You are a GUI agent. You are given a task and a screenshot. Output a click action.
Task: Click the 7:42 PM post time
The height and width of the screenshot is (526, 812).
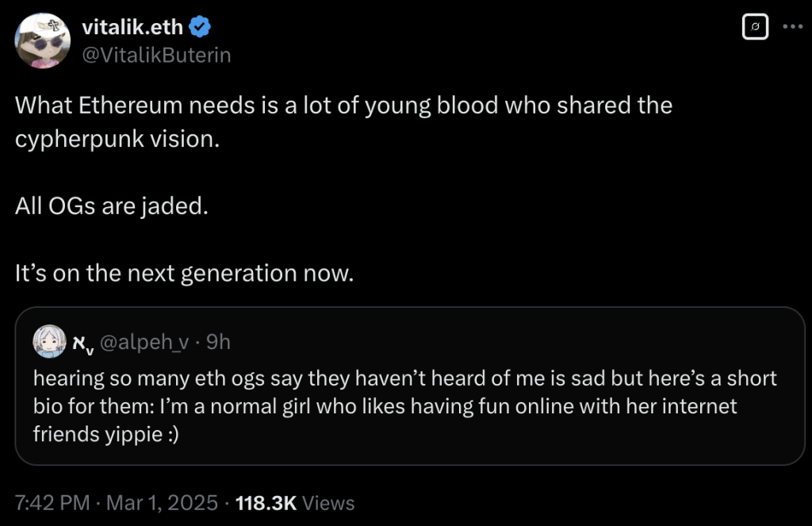51,503
